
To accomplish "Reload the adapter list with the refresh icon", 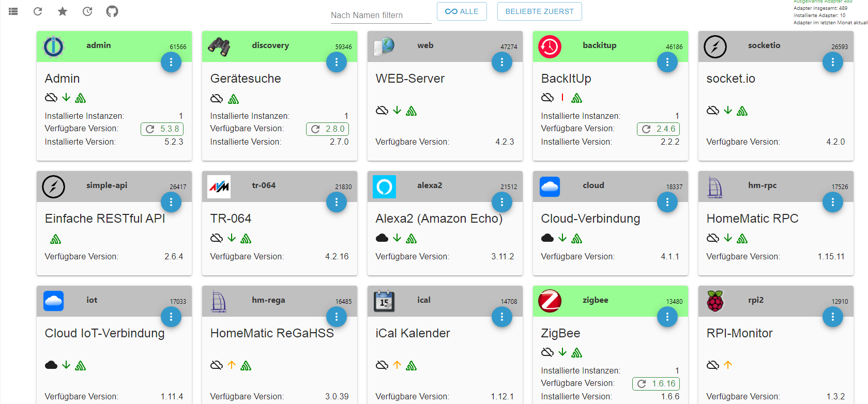I will coord(38,11).
